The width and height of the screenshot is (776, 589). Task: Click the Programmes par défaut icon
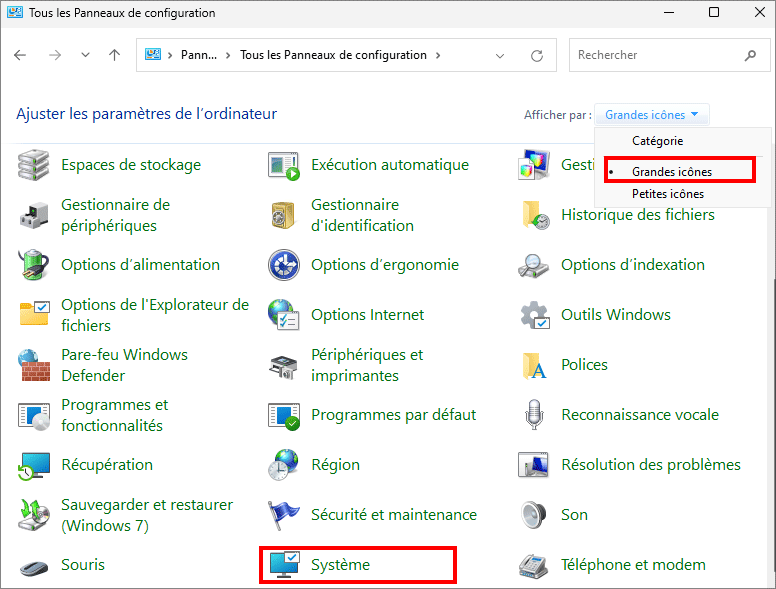click(284, 416)
